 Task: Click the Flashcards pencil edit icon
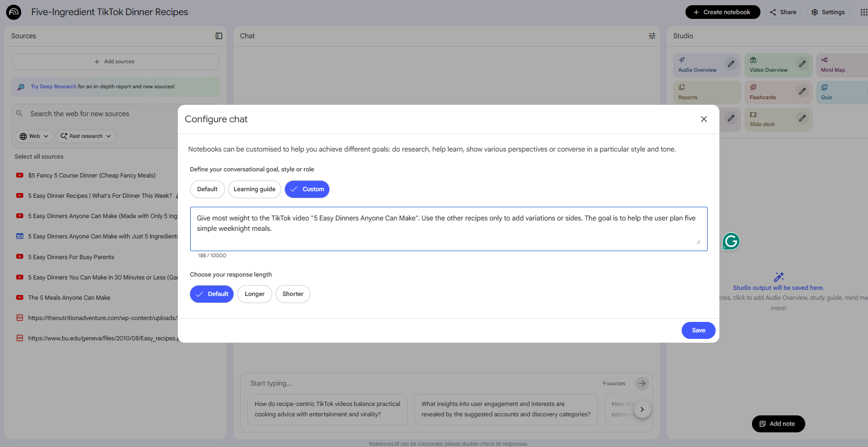802,91
